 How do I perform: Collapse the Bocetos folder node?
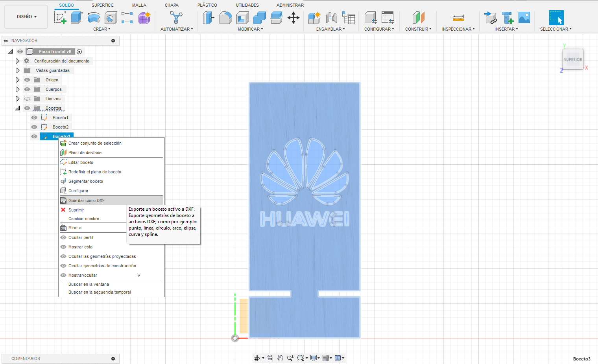click(17, 108)
